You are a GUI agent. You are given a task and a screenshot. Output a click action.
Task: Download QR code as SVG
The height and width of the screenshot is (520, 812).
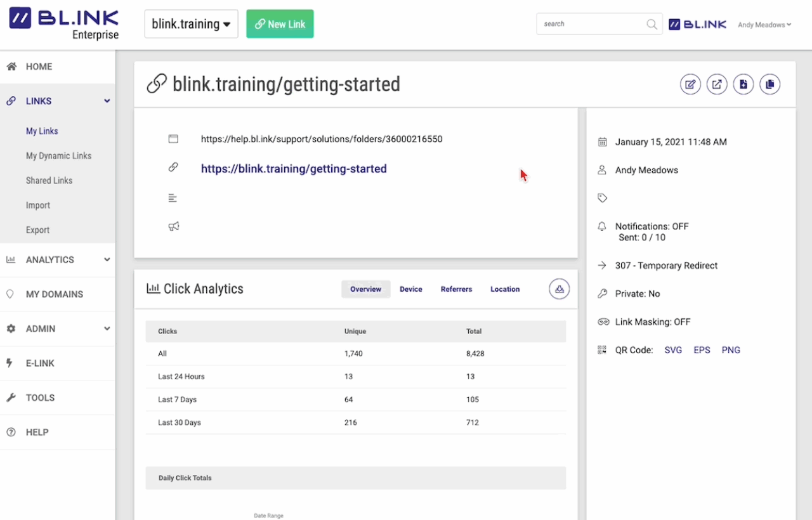pyautogui.click(x=673, y=350)
